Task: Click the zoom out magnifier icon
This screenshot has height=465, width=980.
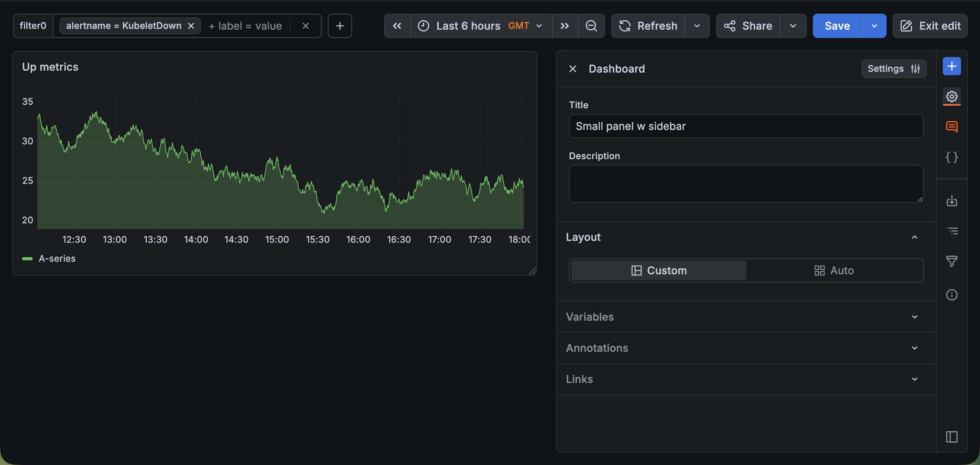Action: 591,25
